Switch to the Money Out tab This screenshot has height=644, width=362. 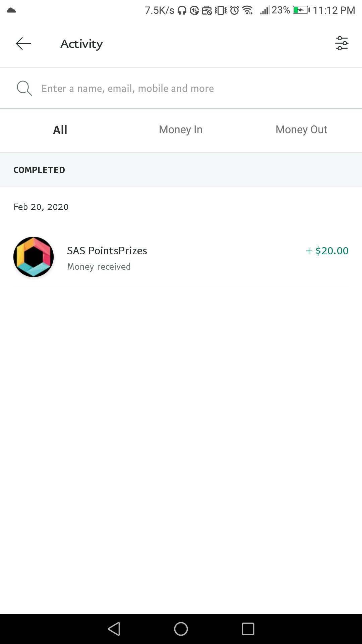click(301, 130)
